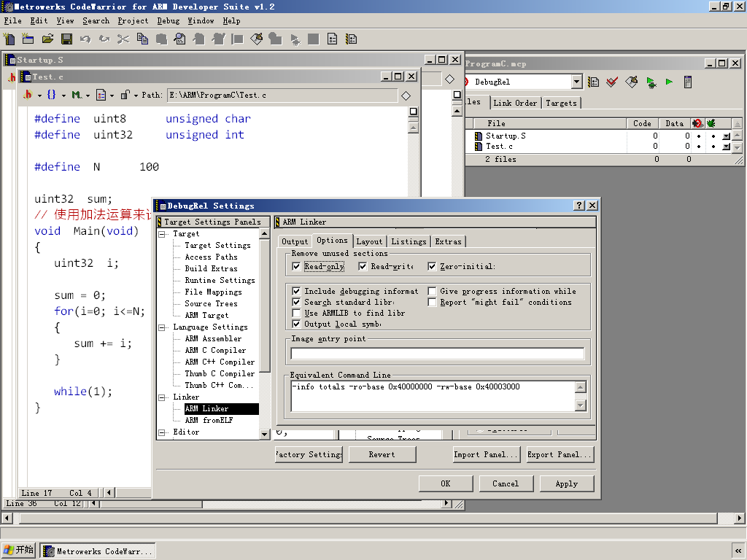Click the Make icon in project window

pos(631,82)
